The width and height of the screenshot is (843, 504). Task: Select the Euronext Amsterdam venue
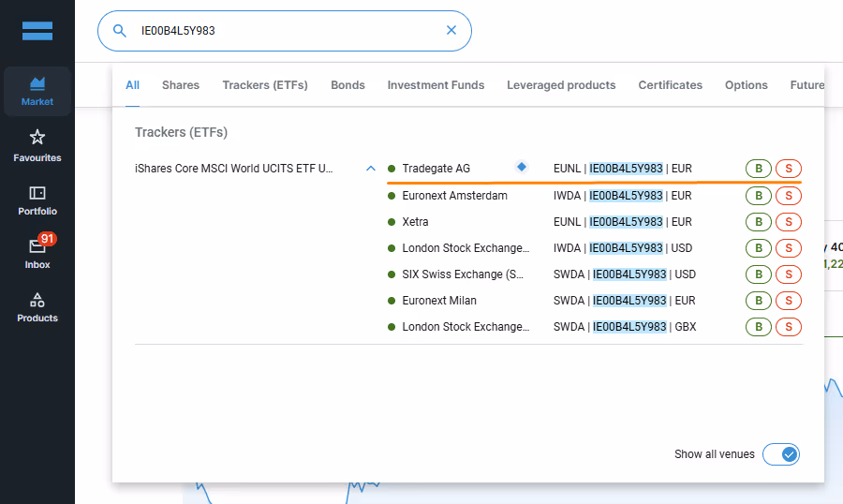click(455, 195)
